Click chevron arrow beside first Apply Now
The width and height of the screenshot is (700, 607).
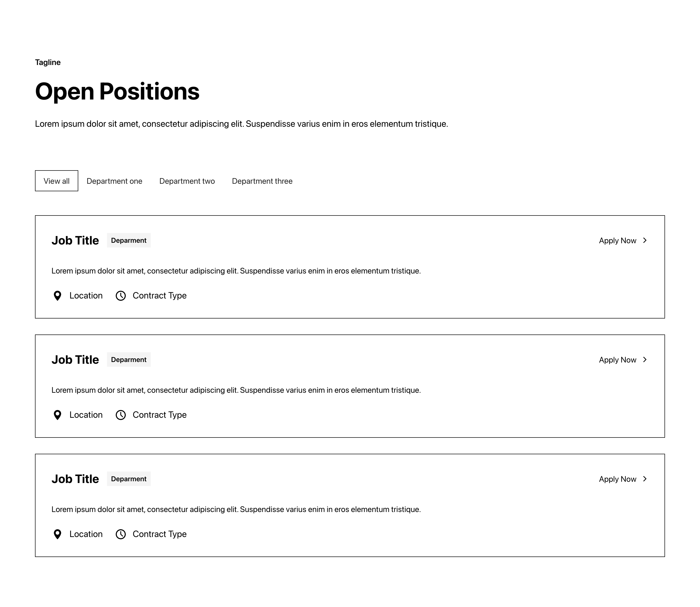tap(645, 240)
